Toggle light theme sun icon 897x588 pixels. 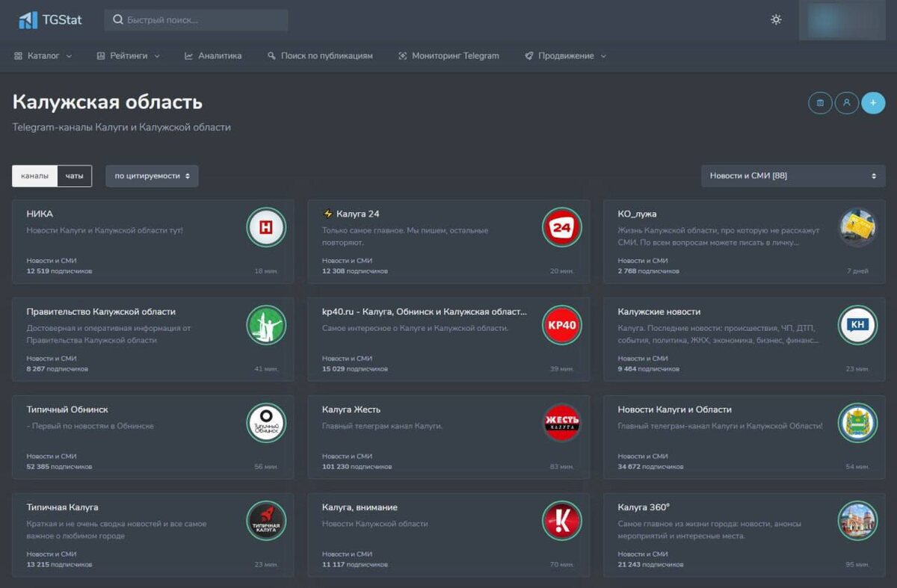click(776, 19)
